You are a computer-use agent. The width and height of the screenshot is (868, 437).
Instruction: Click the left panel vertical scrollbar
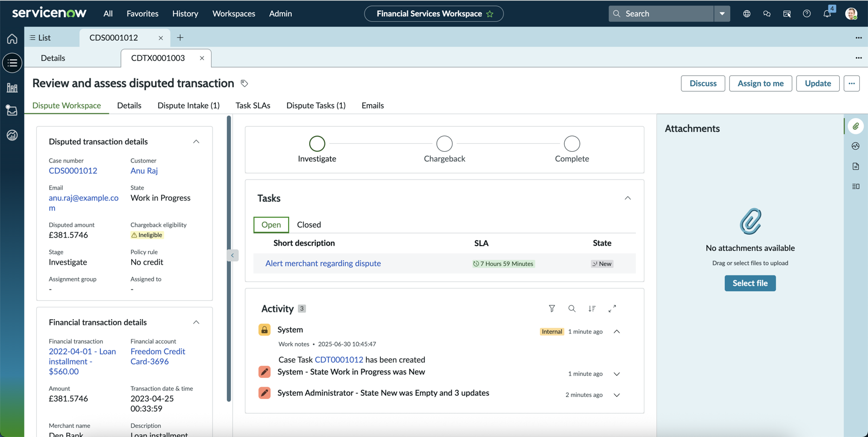pos(229,259)
